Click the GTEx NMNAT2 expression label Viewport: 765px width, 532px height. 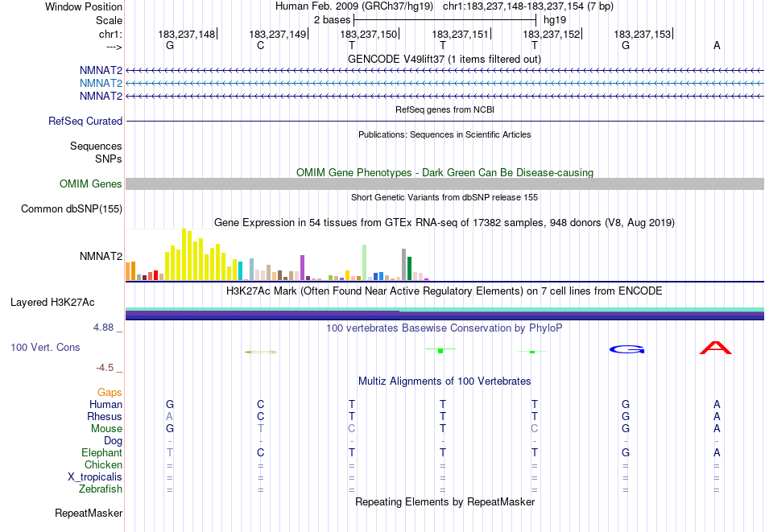[x=101, y=256]
